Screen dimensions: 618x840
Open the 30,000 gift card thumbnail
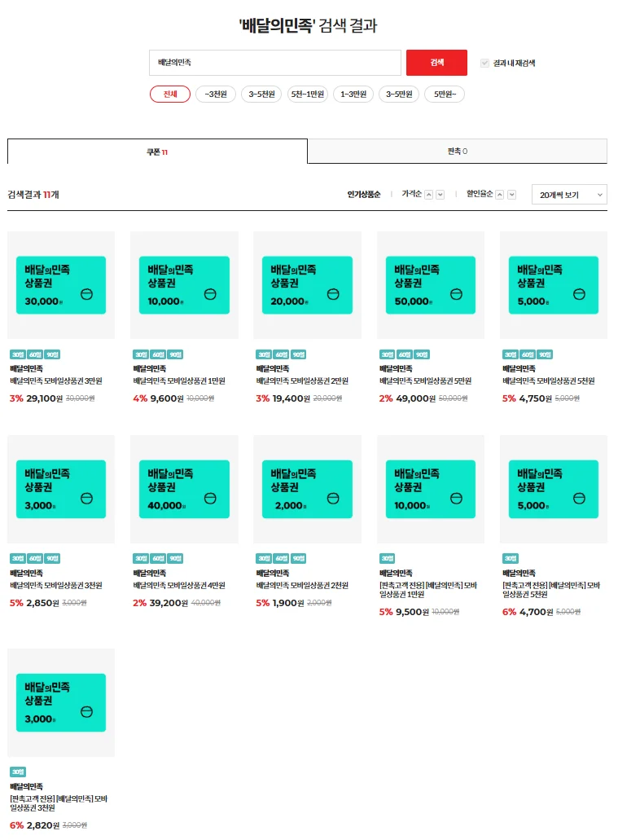coord(61,285)
